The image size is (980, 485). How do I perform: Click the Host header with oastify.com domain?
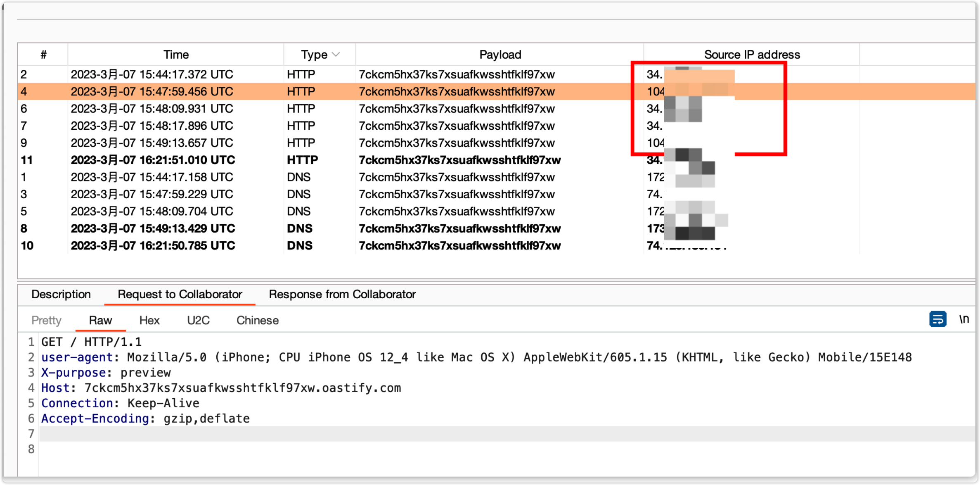pos(221,388)
